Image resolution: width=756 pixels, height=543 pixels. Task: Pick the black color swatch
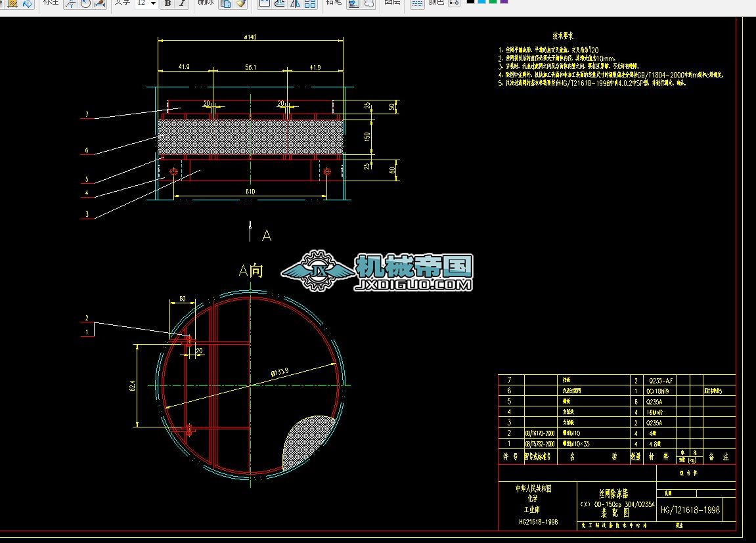tap(470, 1)
